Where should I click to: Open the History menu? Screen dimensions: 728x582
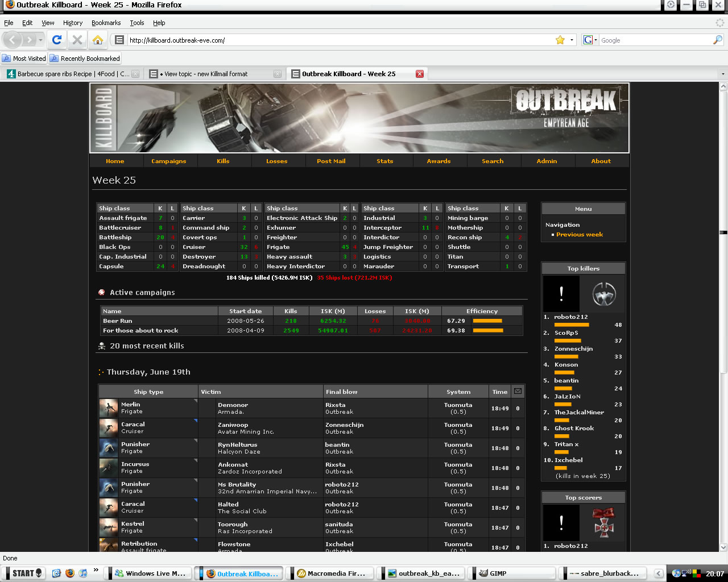coord(73,23)
